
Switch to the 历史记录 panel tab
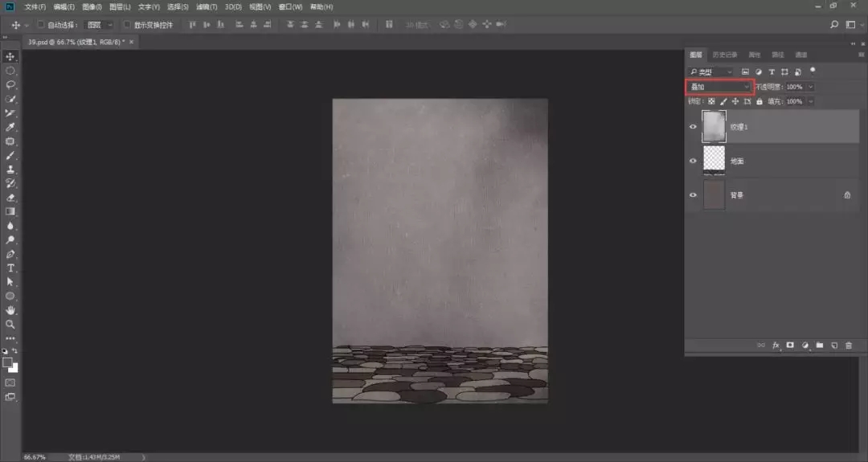tap(725, 55)
